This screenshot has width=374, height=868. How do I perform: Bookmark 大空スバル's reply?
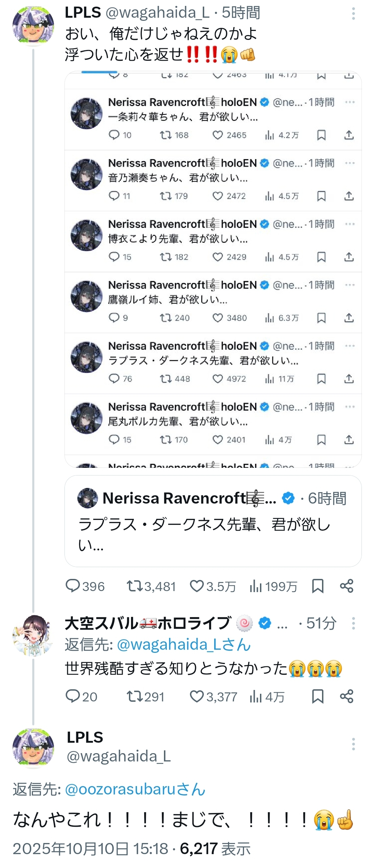coord(318,696)
